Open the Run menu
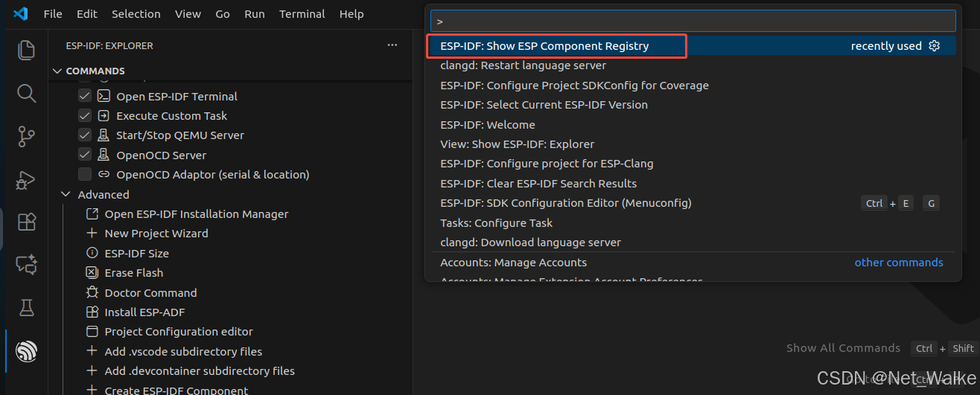The width and height of the screenshot is (980, 395). point(255,14)
